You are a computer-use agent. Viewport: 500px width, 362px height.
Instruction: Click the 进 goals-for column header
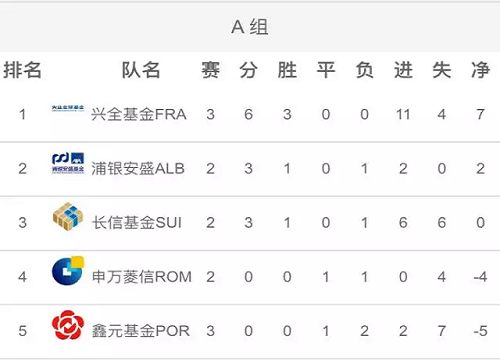(403, 70)
